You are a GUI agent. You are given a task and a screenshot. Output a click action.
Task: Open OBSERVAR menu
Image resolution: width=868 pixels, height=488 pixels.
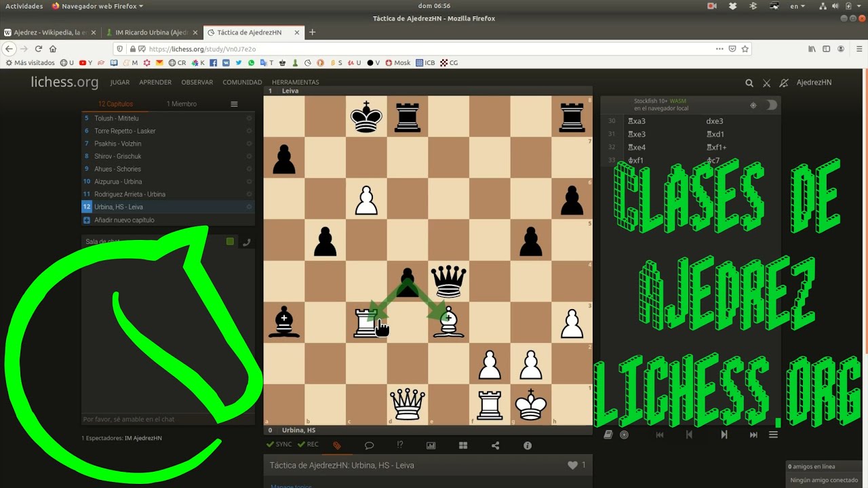pyautogui.click(x=197, y=83)
